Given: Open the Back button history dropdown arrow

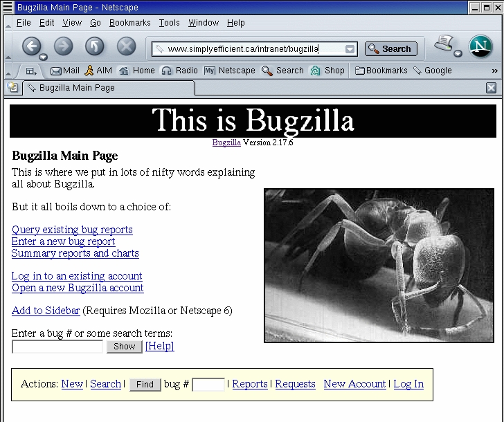Looking at the screenshot, I should (43, 56).
